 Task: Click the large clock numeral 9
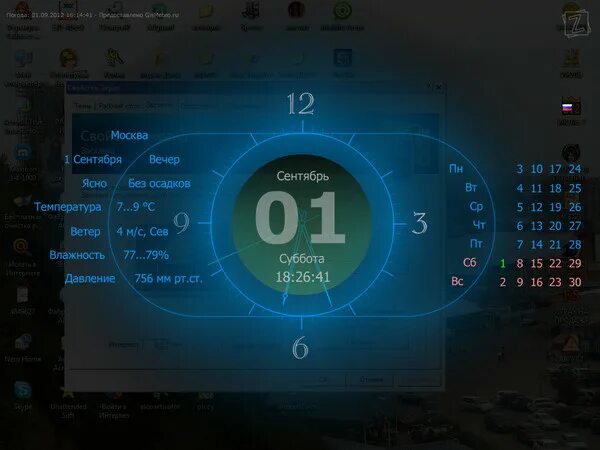(181, 223)
